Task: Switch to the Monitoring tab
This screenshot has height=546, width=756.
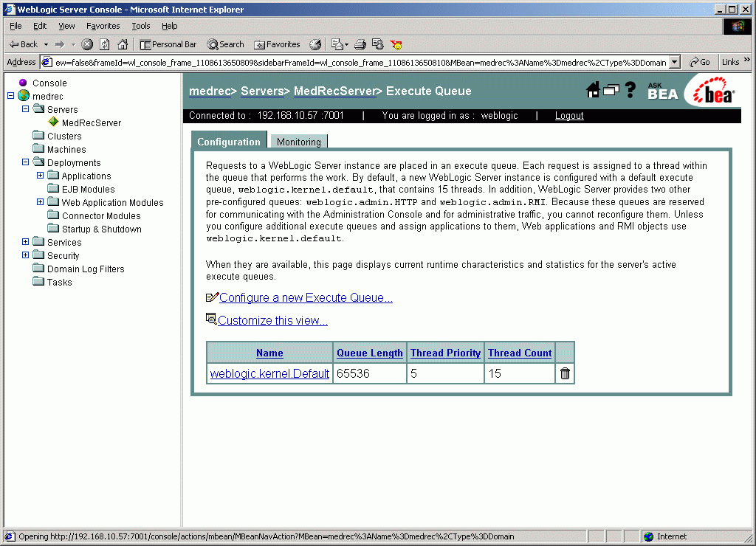Action: tap(299, 142)
